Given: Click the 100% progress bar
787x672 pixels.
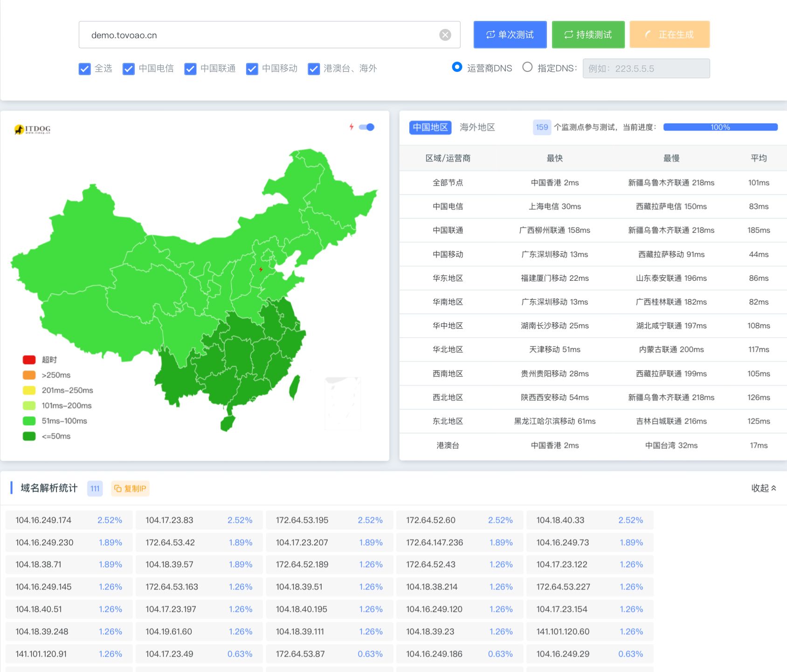Looking at the screenshot, I should point(720,127).
